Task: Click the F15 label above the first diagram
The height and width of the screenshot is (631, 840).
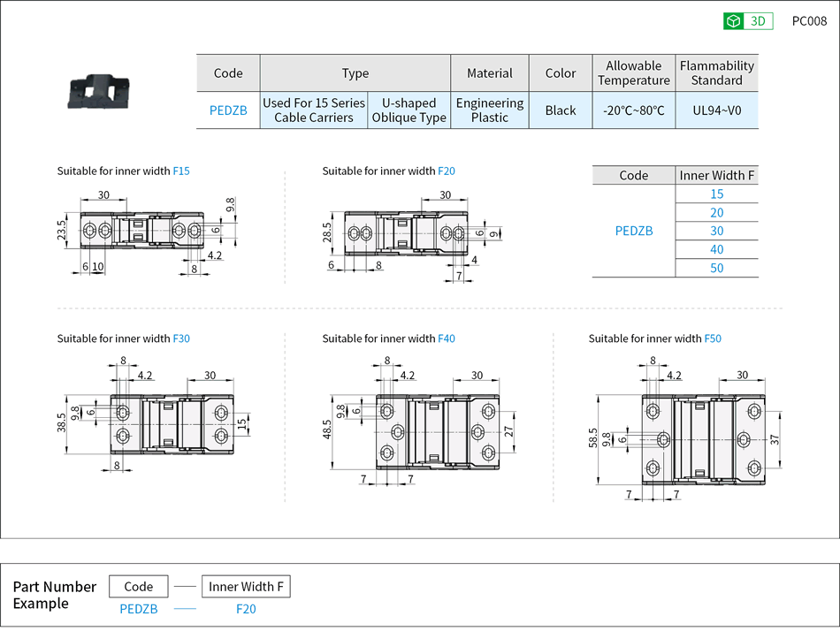Action: coord(181,171)
